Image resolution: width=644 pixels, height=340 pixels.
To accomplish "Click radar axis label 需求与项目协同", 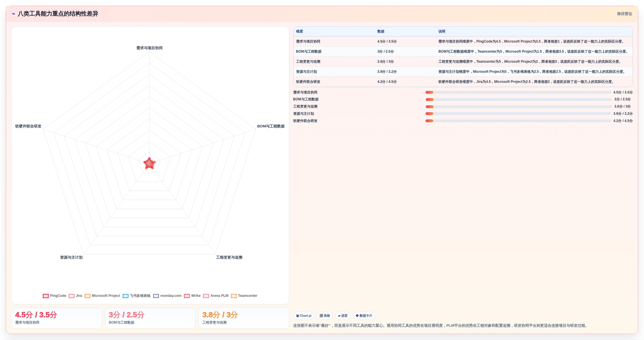I will [x=149, y=48].
